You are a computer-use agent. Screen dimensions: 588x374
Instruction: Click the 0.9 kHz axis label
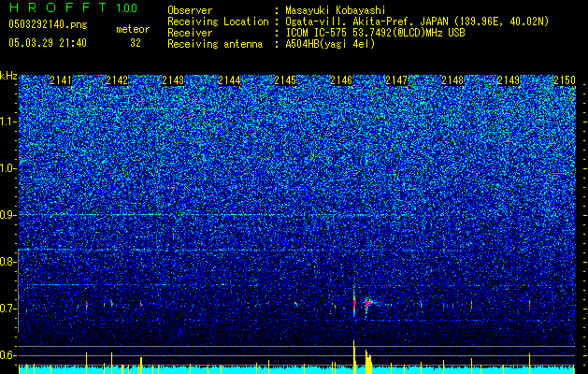(8, 215)
